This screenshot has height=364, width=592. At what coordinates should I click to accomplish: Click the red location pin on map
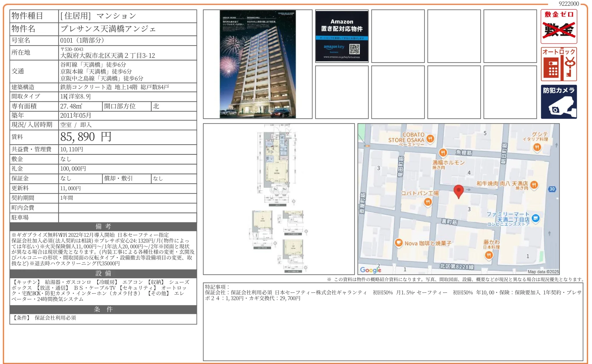(x=458, y=191)
